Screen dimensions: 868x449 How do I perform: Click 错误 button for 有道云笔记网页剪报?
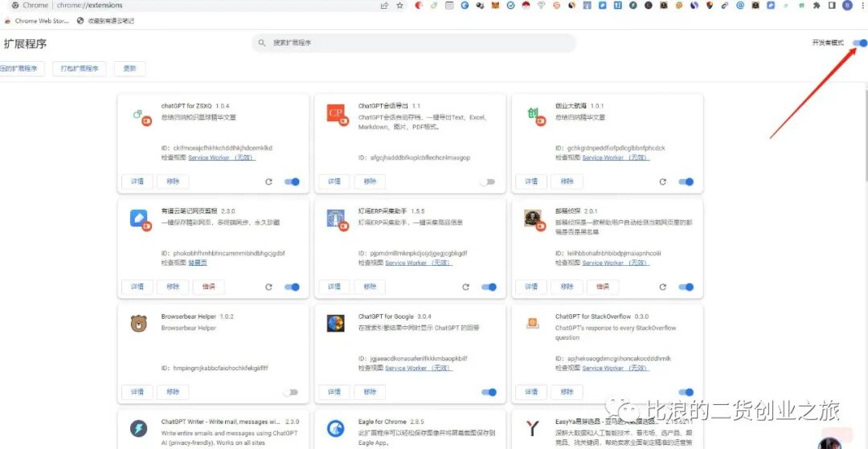pos(209,287)
